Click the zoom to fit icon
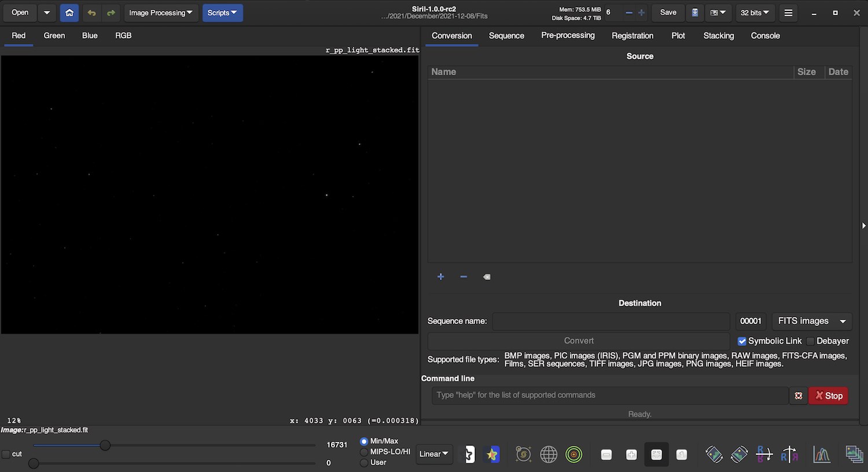Viewport: 868px width, 472px height. (x=656, y=455)
